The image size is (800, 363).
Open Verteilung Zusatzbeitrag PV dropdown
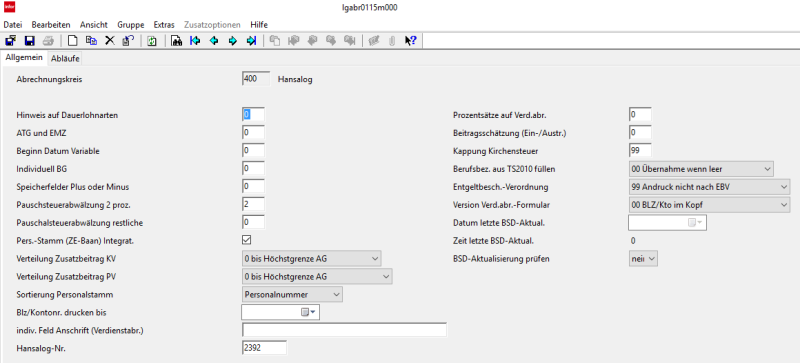click(317, 277)
